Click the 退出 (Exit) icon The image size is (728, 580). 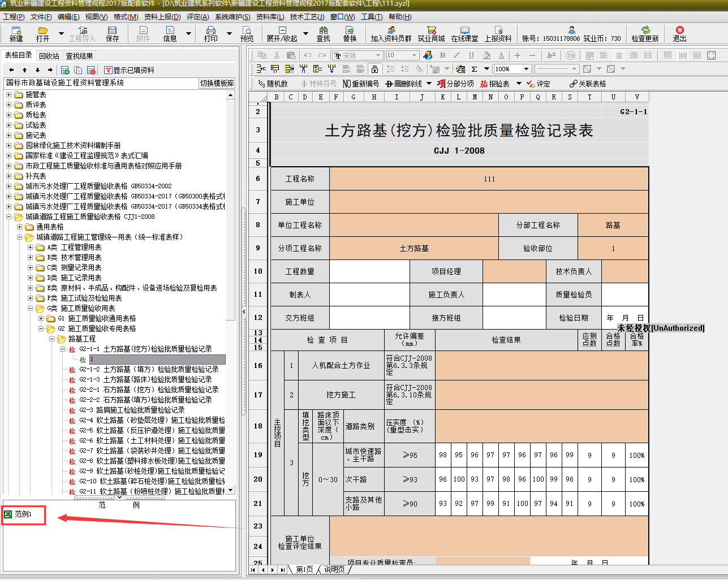click(679, 34)
